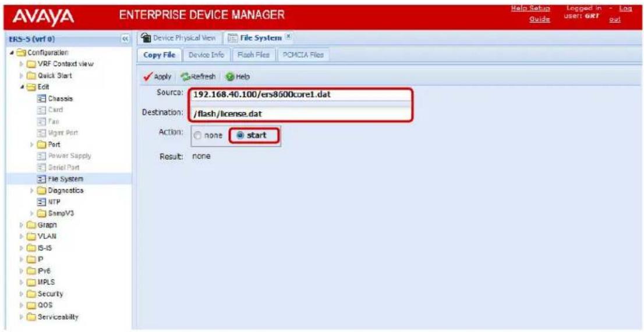Click the Source input field
Image resolution: width=644 pixels, height=332 pixels.
click(x=300, y=94)
